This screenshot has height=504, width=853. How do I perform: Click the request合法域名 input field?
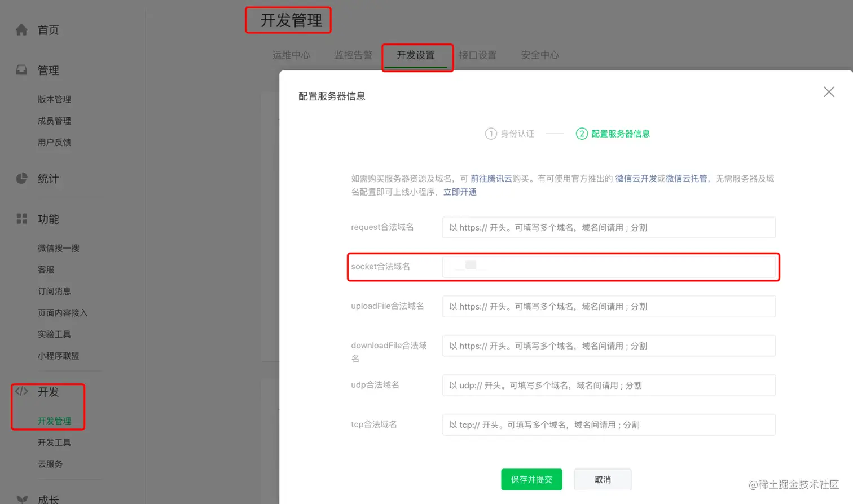point(608,227)
